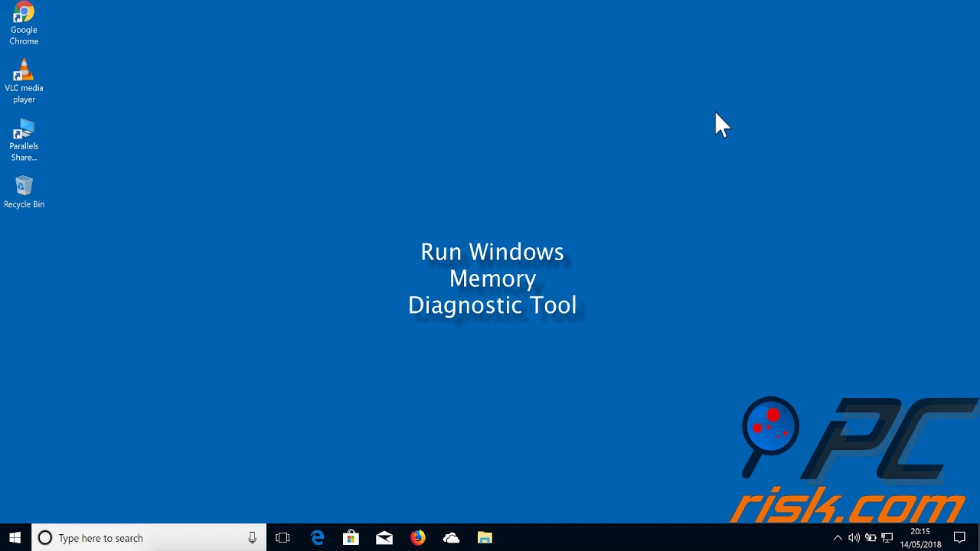The height and width of the screenshot is (551, 980).
Task: Open the Action Center notifications icon
Action: 960,538
